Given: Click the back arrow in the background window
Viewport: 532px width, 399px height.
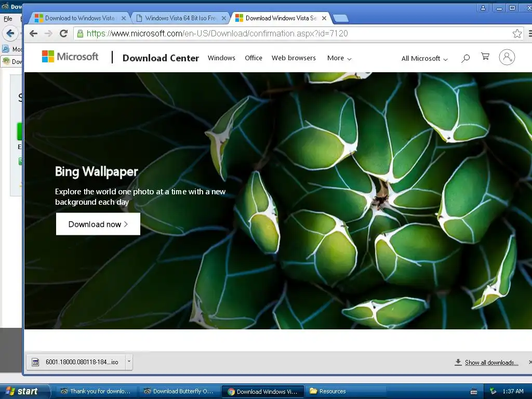Looking at the screenshot, I should coord(10,33).
